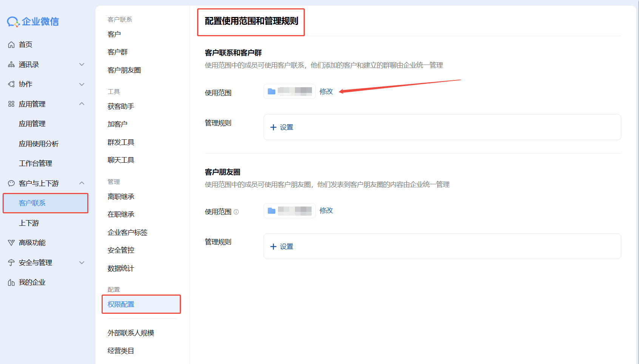Click the 通讯录 organization icon
The image size is (639, 364).
click(11, 65)
